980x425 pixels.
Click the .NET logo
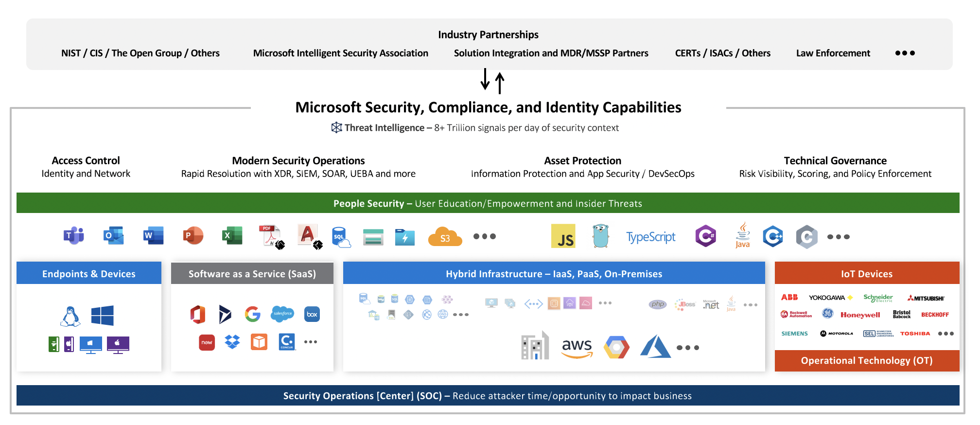point(711,304)
